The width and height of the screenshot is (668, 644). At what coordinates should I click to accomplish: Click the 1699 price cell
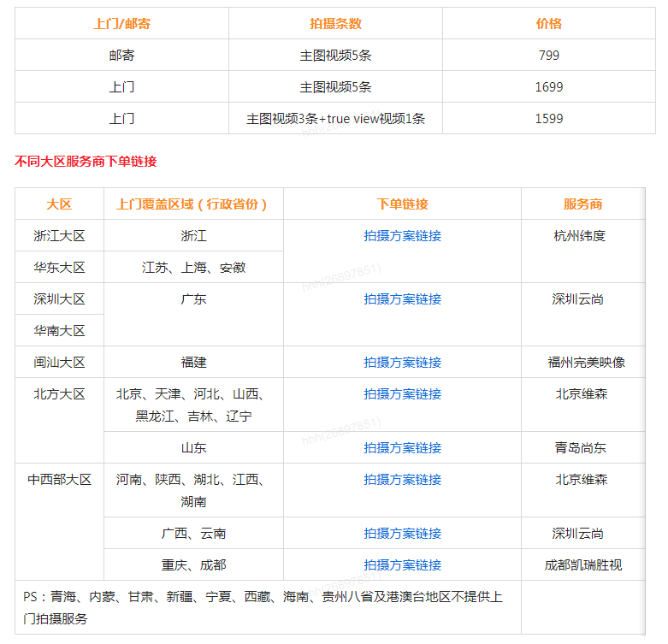click(548, 87)
